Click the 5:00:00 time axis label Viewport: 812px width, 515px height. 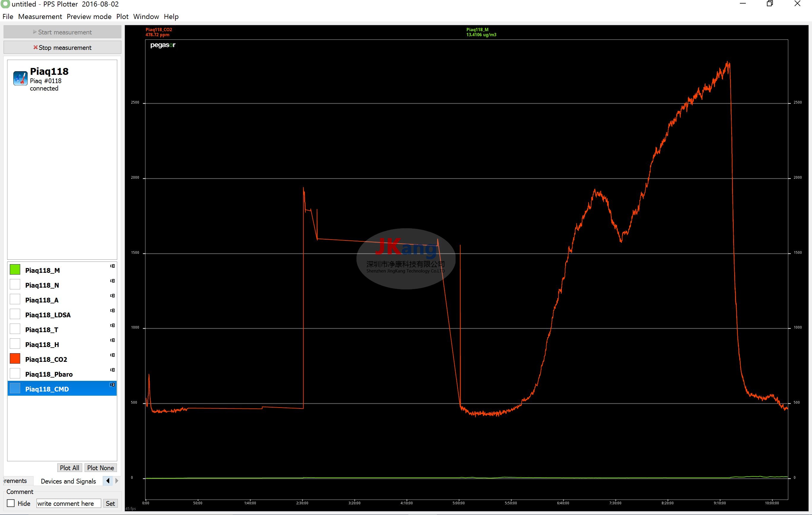(459, 503)
